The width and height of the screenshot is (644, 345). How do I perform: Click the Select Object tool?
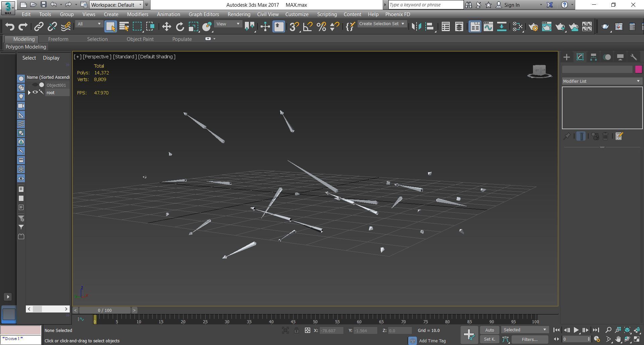coord(110,26)
